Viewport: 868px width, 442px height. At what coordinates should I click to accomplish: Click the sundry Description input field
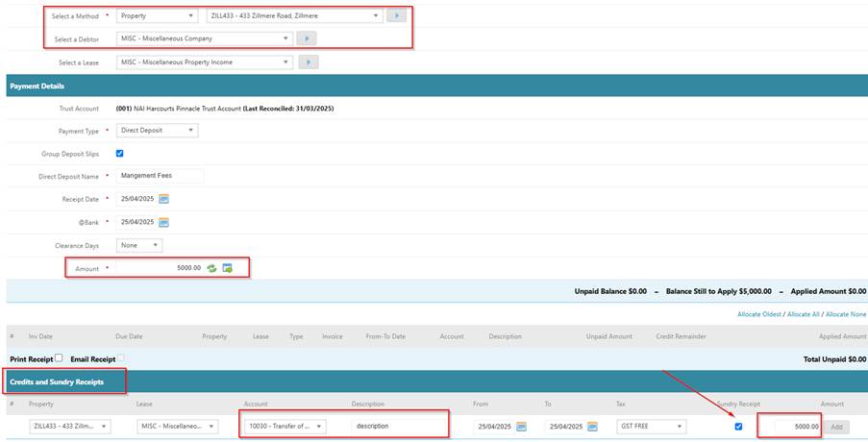(397, 427)
